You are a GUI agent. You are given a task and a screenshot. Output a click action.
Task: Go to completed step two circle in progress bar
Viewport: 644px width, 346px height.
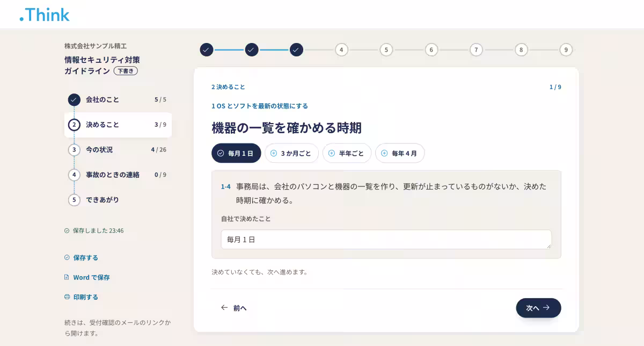(x=252, y=50)
